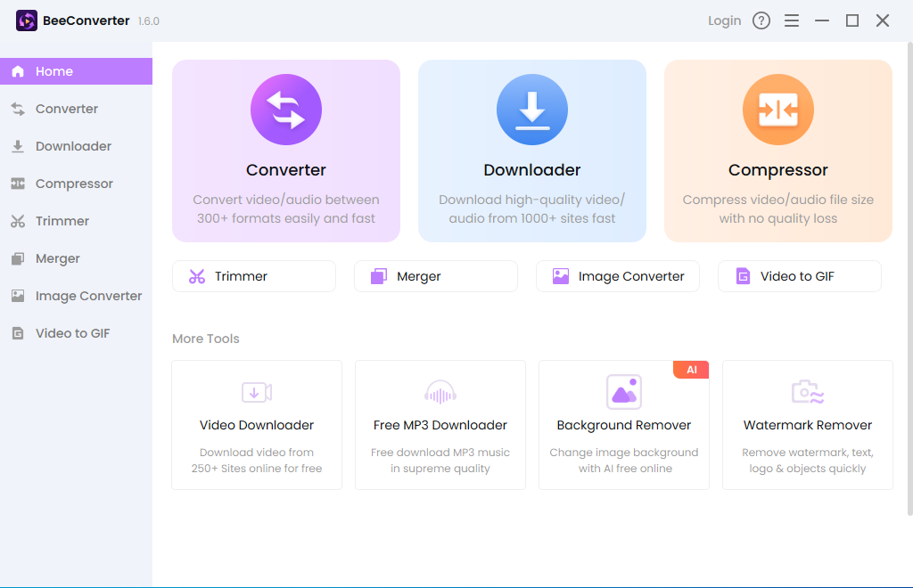Click the purple Converter circle icon
The height and width of the screenshot is (588, 913).
[286, 110]
